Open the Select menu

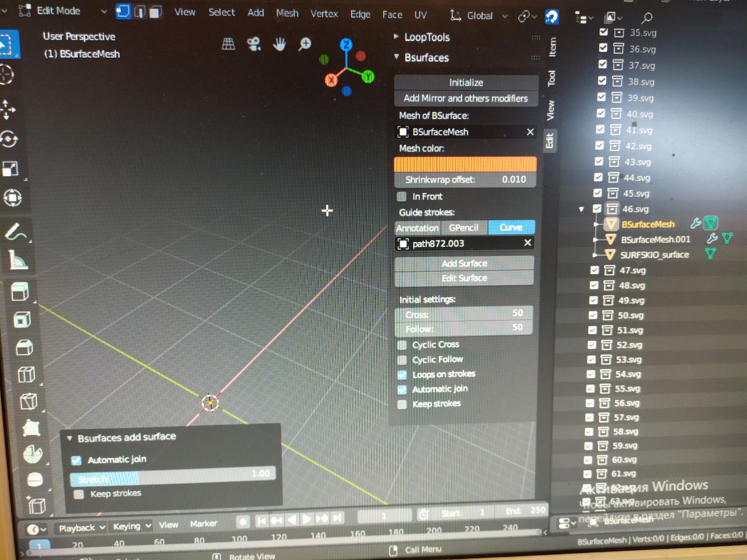tap(222, 12)
